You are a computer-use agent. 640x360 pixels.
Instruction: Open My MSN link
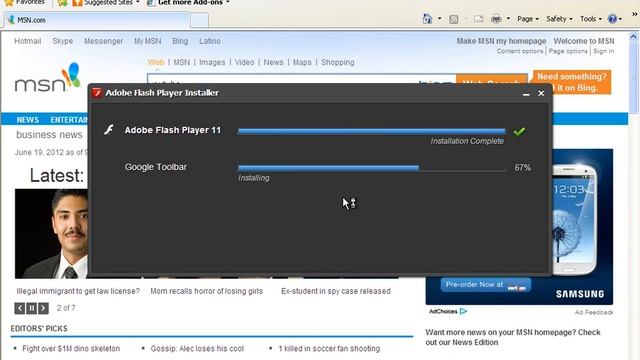pyautogui.click(x=147, y=41)
